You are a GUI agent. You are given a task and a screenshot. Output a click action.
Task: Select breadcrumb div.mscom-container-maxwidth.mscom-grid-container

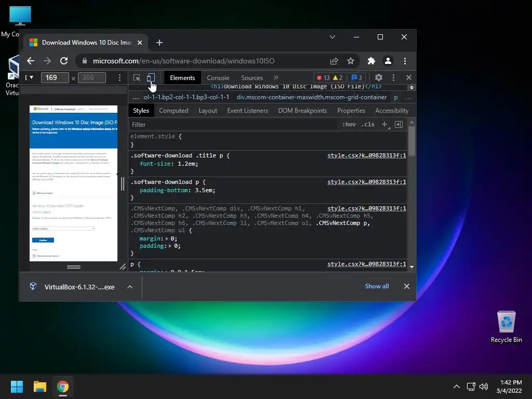click(x=312, y=97)
